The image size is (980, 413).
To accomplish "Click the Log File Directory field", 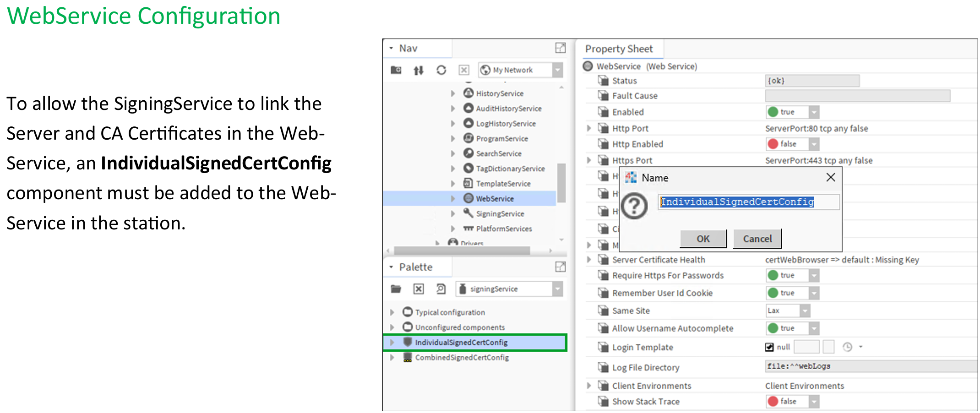I will coord(871,366).
